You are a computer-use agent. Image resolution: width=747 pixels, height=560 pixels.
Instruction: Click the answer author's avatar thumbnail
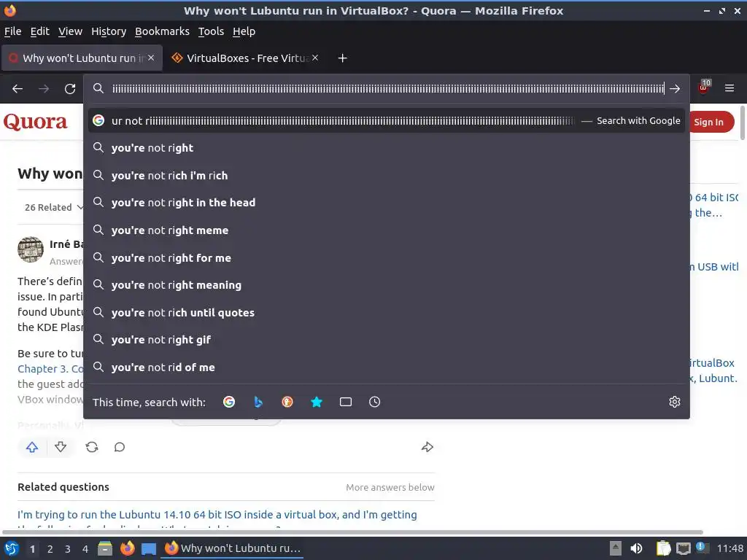pyautogui.click(x=31, y=249)
